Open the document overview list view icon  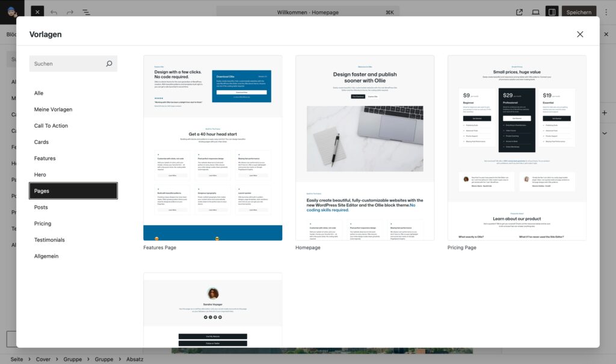pyautogui.click(x=86, y=12)
